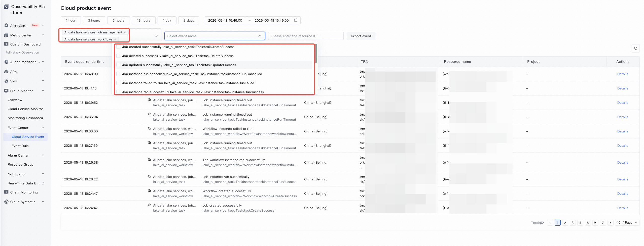Check Job updated successfully event option
644x246 pixels.
point(118,65)
